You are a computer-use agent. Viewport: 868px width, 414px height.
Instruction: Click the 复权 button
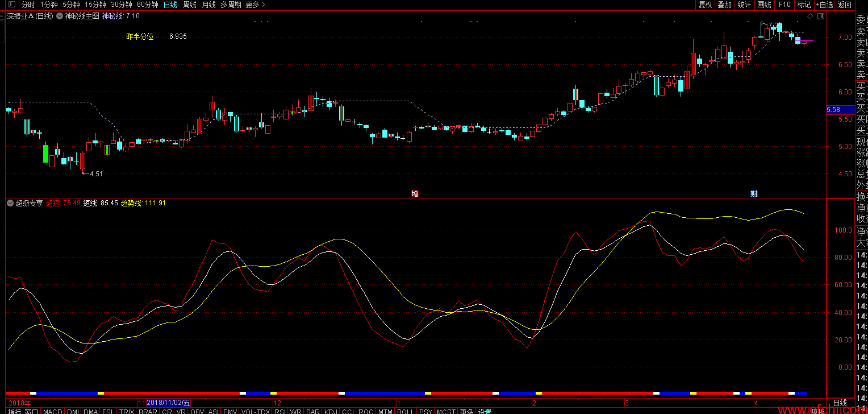pos(705,5)
